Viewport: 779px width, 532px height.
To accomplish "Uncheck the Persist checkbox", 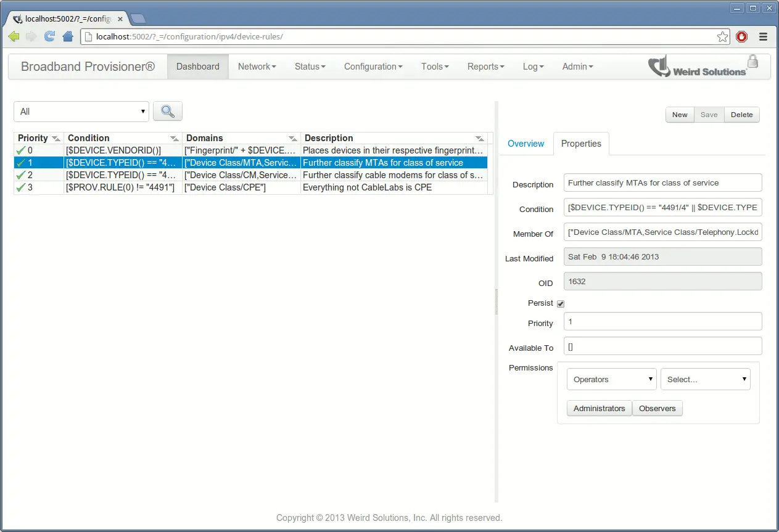I will (x=560, y=303).
